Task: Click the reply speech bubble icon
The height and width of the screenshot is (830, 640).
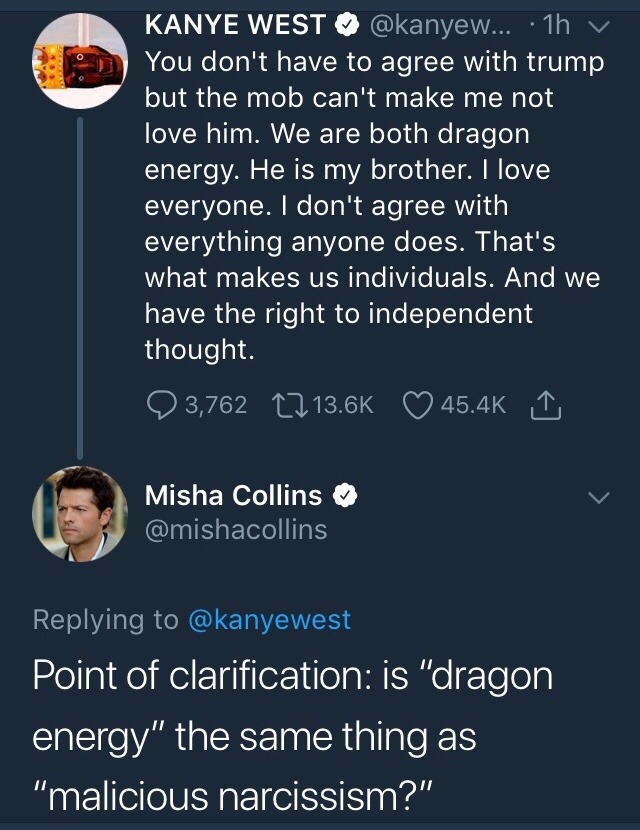Action: (x=160, y=404)
